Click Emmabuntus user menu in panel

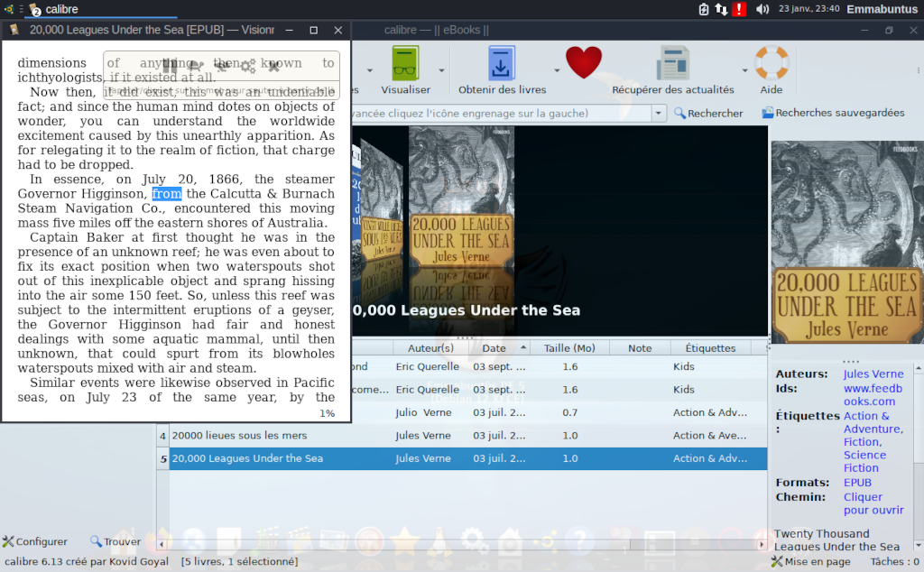coord(882,9)
